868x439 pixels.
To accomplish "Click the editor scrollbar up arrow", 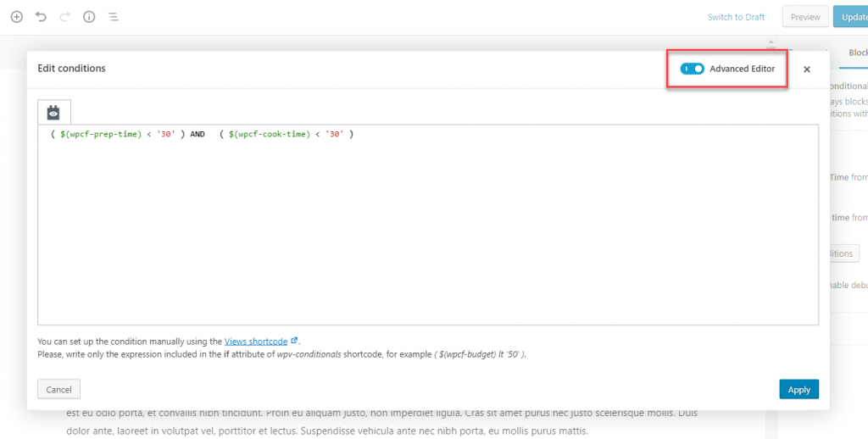I will [x=770, y=42].
